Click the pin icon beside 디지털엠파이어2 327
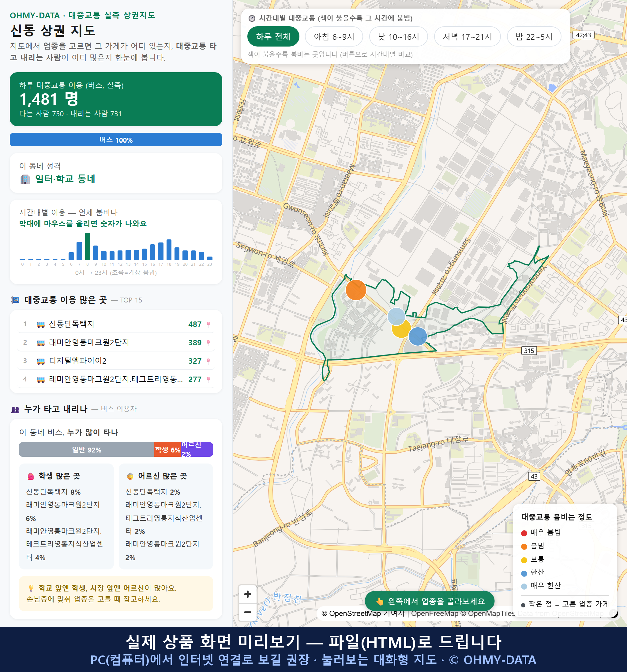This screenshot has height=672, width=627. click(208, 361)
